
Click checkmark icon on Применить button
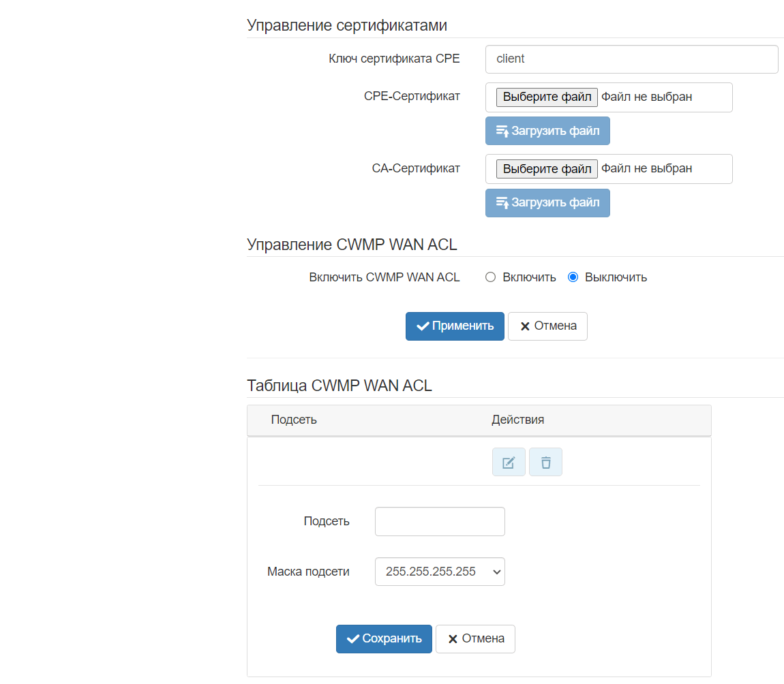coord(423,326)
